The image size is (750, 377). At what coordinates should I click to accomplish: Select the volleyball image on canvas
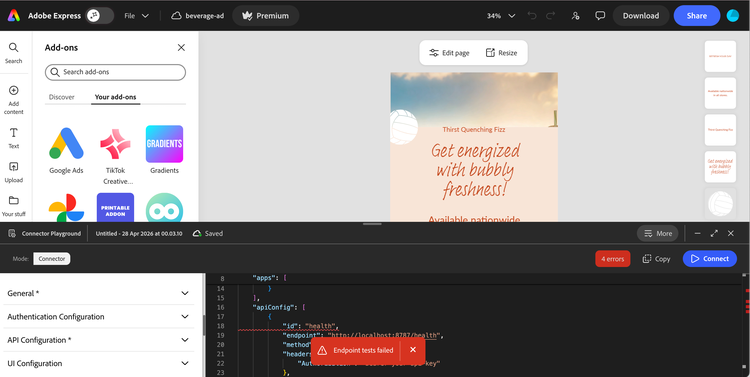coord(403,127)
